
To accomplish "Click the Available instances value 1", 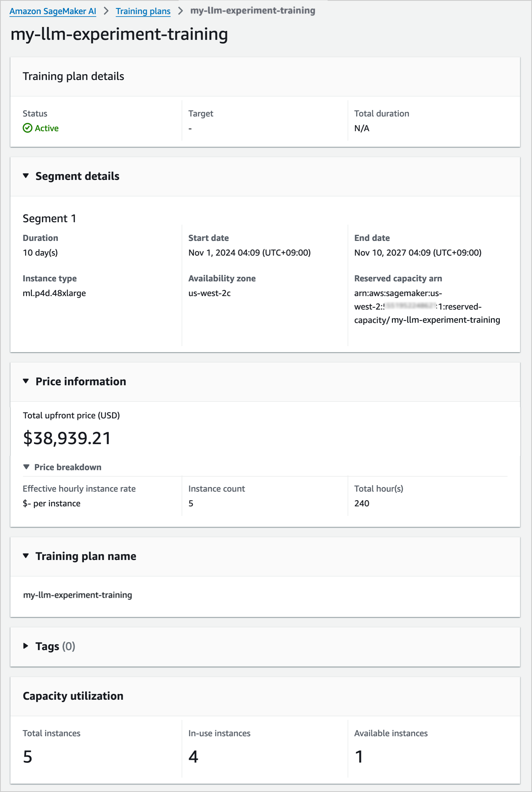I will 359,756.
